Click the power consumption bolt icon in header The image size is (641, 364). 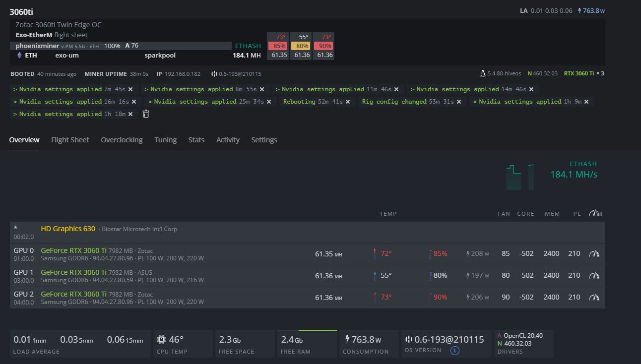click(x=579, y=10)
